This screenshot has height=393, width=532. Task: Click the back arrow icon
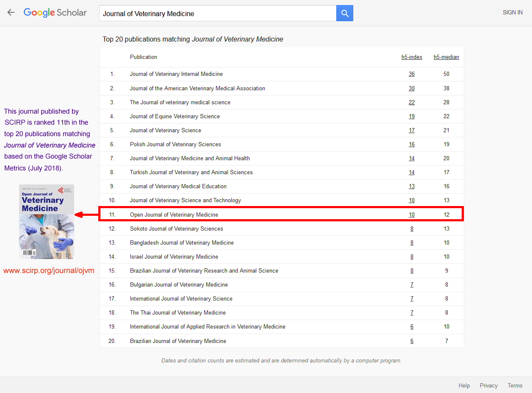[x=11, y=13]
